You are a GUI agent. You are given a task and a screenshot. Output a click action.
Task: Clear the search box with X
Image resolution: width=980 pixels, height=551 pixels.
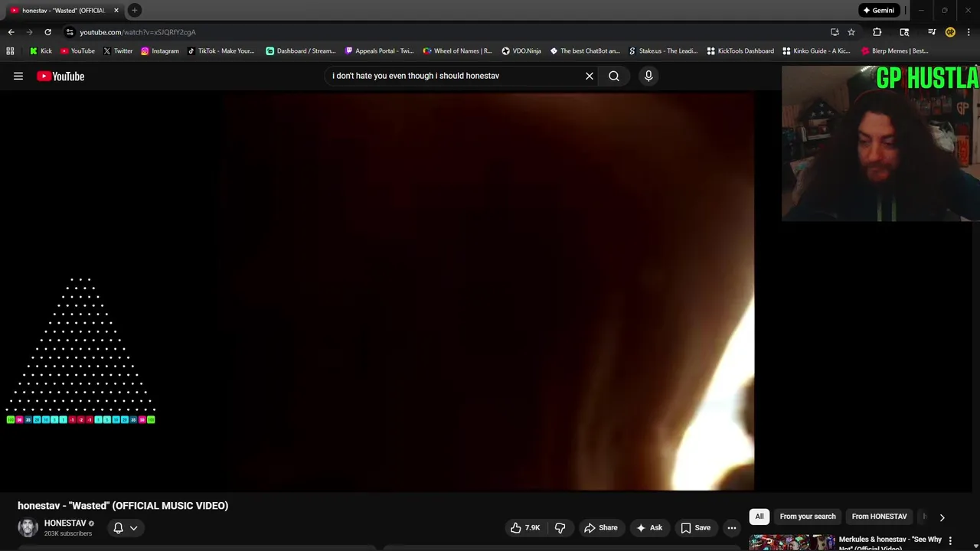[x=590, y=76]
